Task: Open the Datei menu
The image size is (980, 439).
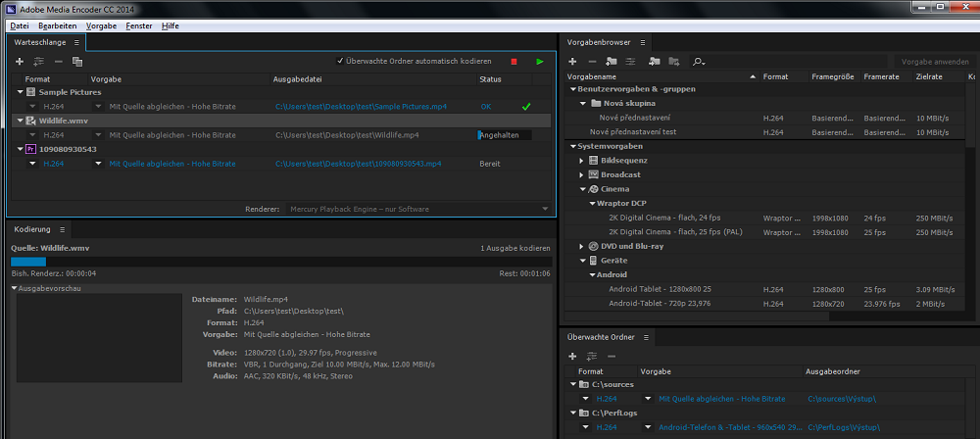Action: coord(20,25)
